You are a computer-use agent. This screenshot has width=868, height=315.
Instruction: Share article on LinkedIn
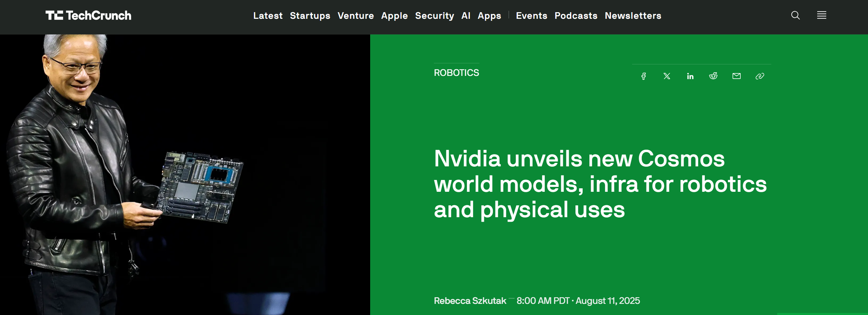click(690, 76)
